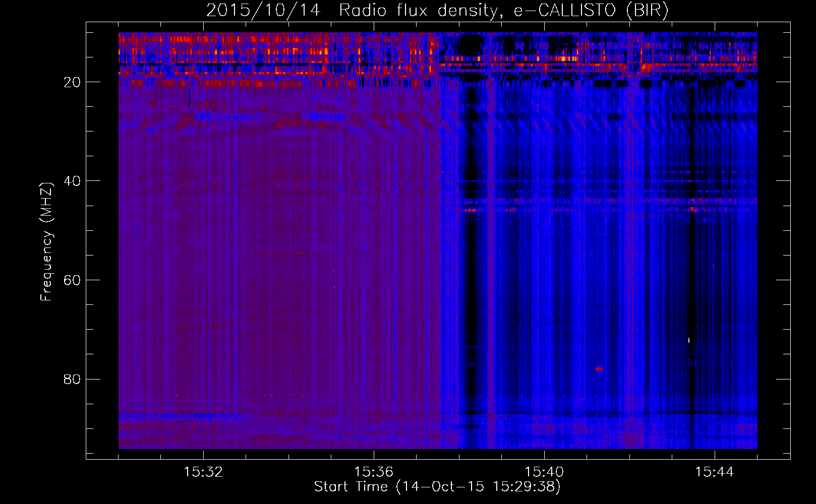This screenshot has height=504, width=816.
Task: Click the '15:40' time tick label
Action: pyautogui.click(x=544, y=472)
